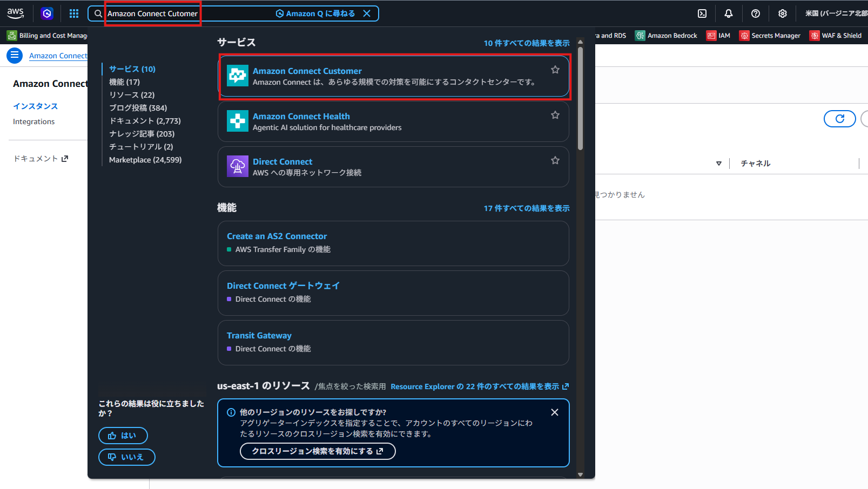Filter results by サービス (10)
The height and width of the screenshot is (489, 868).
point(132,69)
